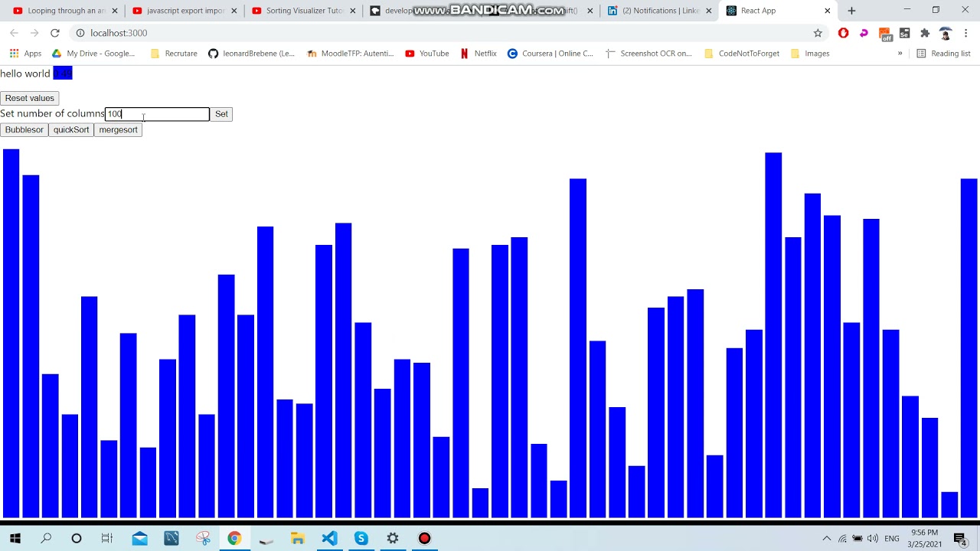
Task: Open the extensions puzzle piece menu
Action: [x=925, y=33]
